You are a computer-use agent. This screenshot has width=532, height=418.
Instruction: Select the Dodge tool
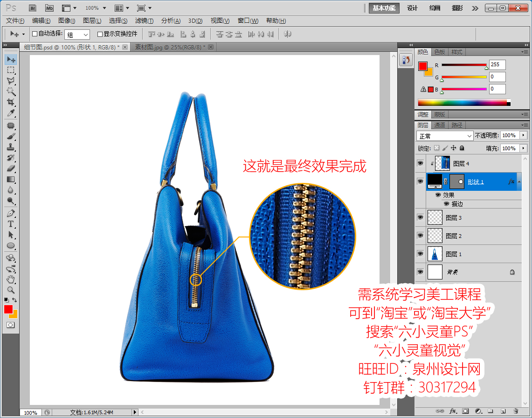tap(11, 200)
